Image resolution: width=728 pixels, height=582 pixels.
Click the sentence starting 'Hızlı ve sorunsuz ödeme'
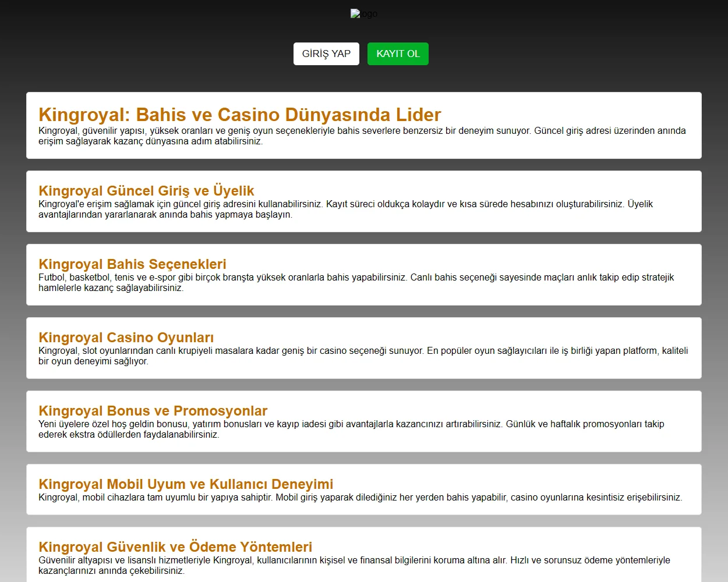(x=589, y=560)
